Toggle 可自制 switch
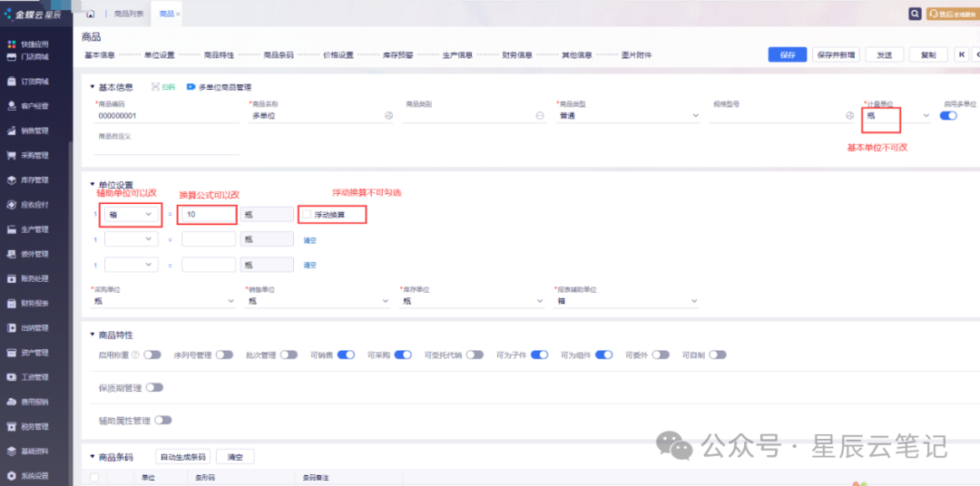The width and height of the screenshot is (980, 486). pyautogui.click(x=718, y=355)
